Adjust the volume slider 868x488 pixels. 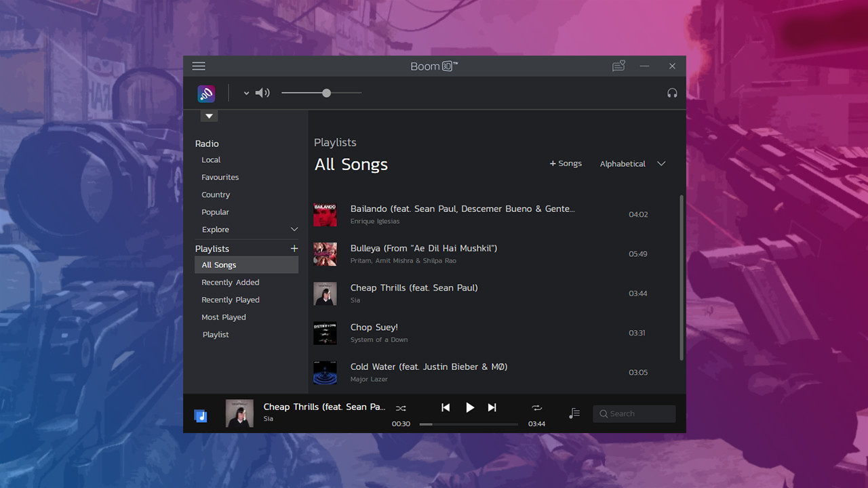[x=325, y=93]
